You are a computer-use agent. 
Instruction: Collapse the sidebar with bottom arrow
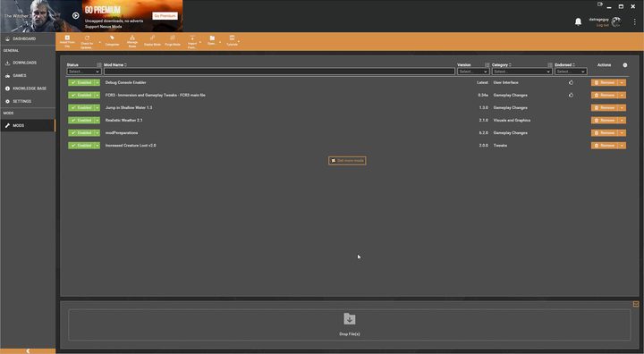pos(28,351)
